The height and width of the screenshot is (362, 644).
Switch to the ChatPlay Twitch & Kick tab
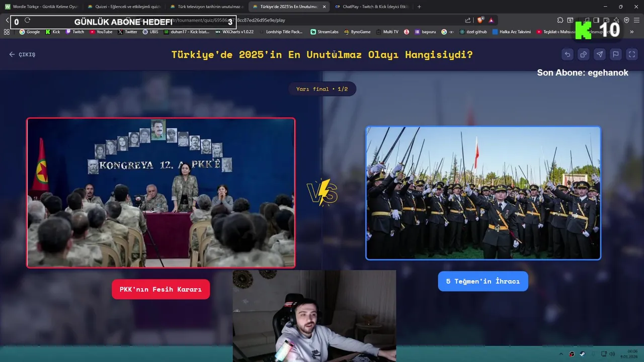click(x=371, y=7)
